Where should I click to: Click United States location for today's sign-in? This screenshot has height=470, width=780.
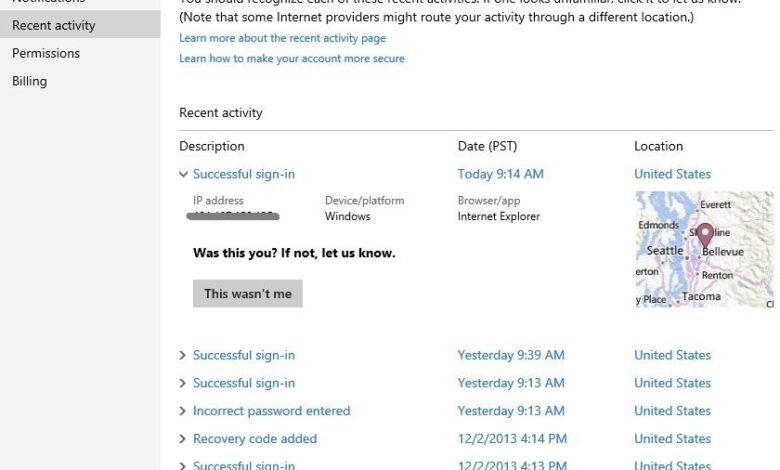(x=672, y=174)
